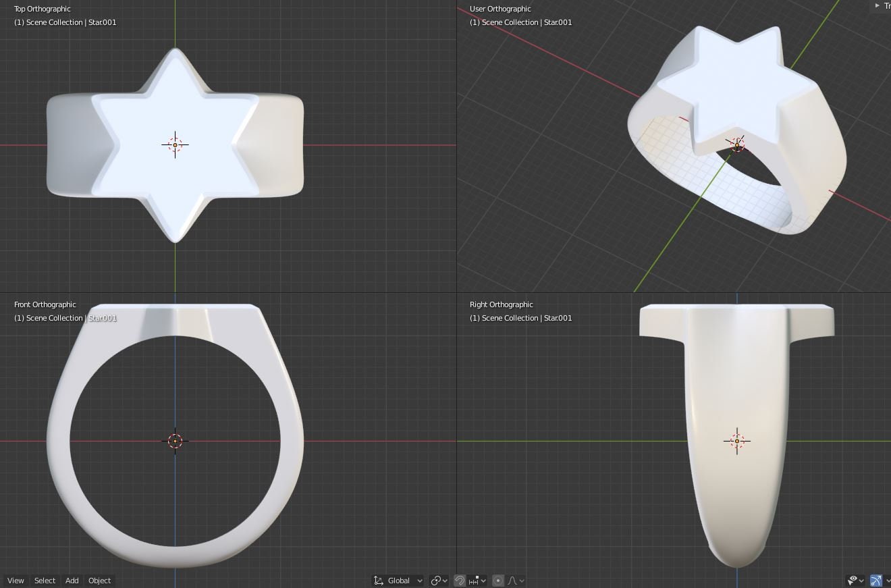Click the 'Front Orthographic' view label

(45, 304)
